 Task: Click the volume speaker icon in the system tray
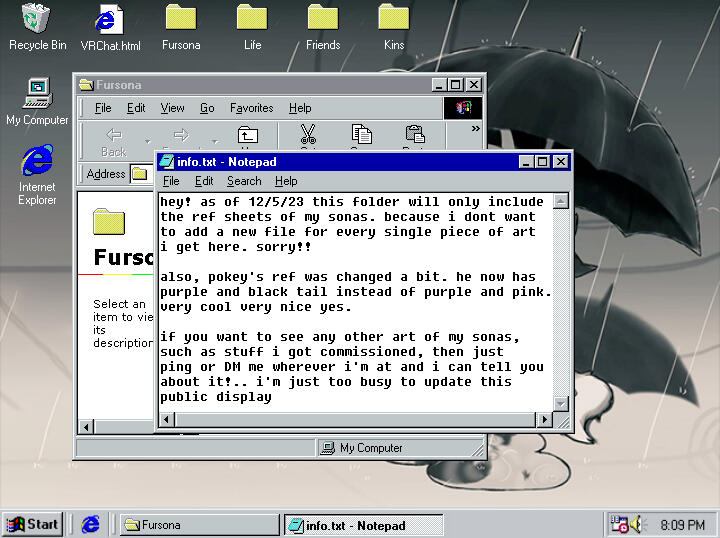[x=636, y=524]
